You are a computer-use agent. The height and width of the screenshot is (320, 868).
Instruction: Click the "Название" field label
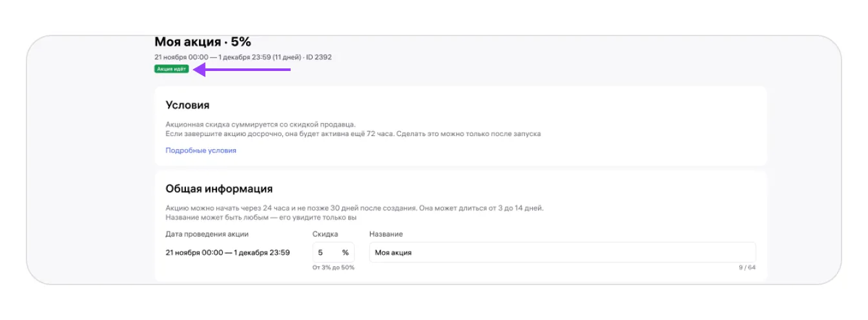(x=386, y=234)
